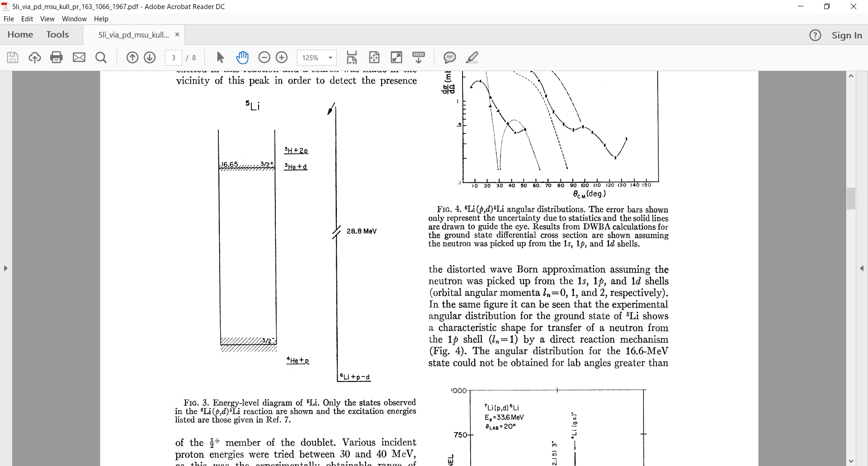Open the View menu

click(47, 19)
